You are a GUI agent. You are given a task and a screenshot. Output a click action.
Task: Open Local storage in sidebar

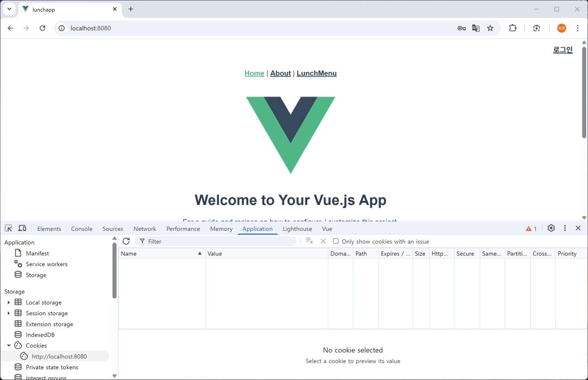point(43,302)
